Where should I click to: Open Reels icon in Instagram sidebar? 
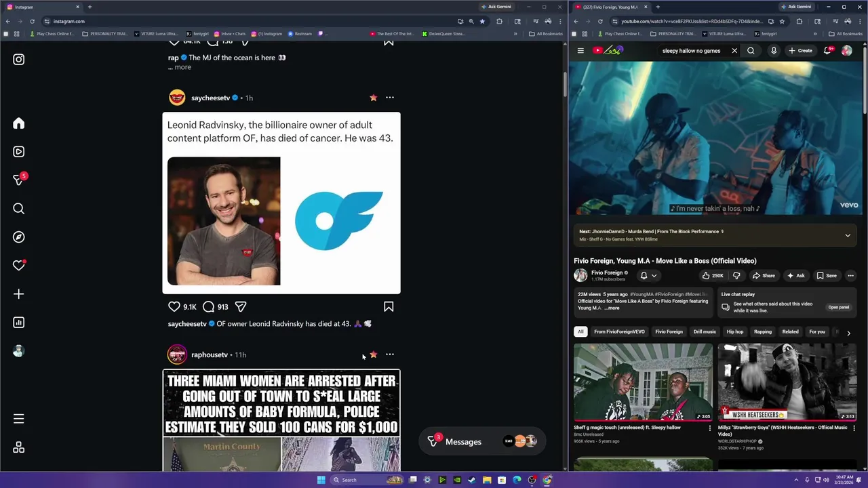point(19,152)
